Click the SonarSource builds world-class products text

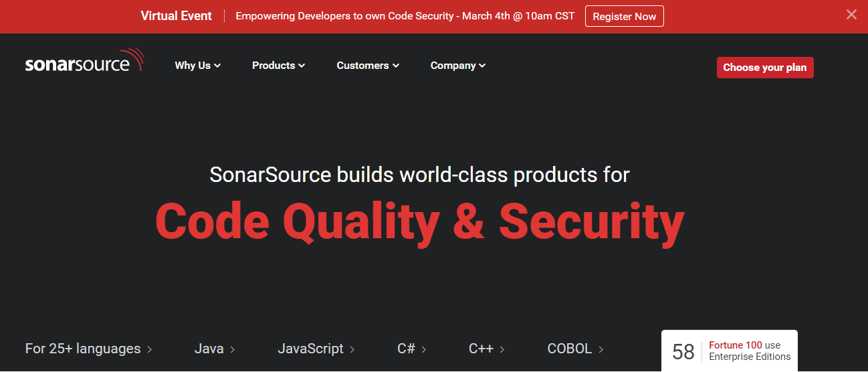(419, 175)
